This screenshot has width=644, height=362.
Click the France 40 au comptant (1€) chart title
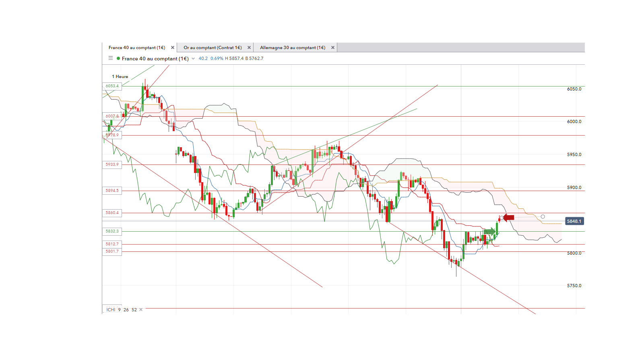pyautogui.click(x=155, y=59)
